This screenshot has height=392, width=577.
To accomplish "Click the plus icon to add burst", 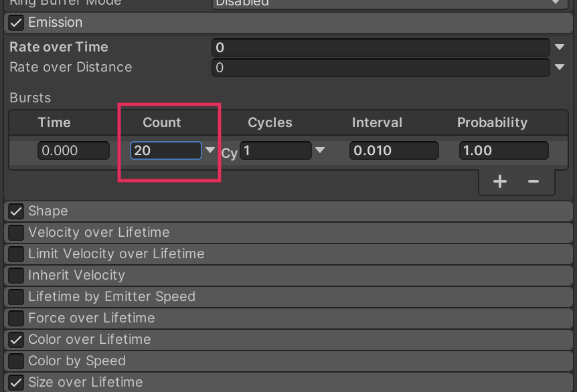I will (x=499, y=181).
